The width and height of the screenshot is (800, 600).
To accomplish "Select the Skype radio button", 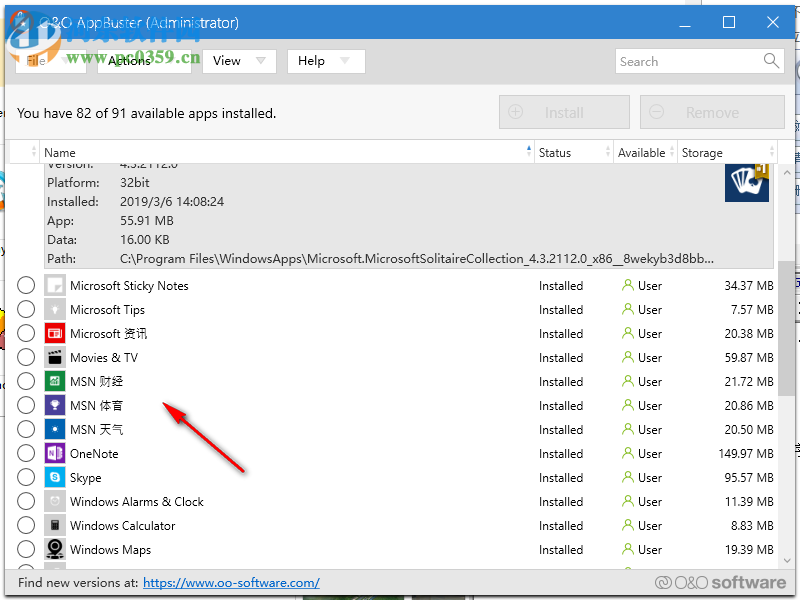I will (26, 478).
